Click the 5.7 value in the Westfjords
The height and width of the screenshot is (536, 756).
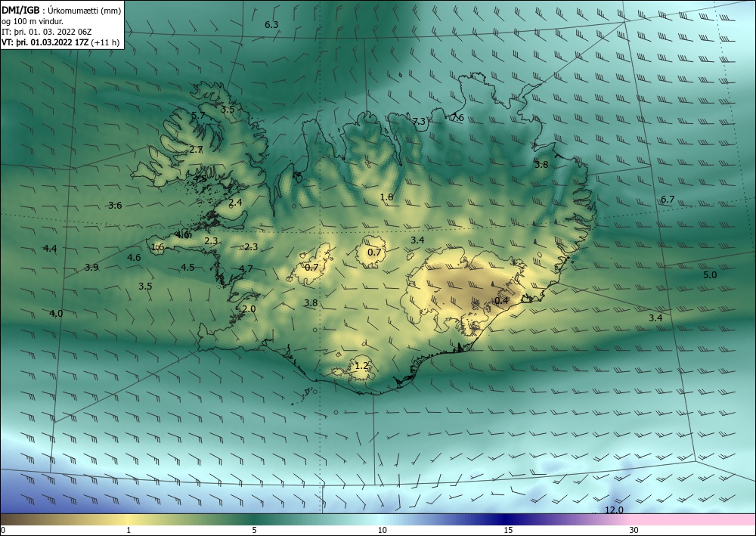pos(198,115)
